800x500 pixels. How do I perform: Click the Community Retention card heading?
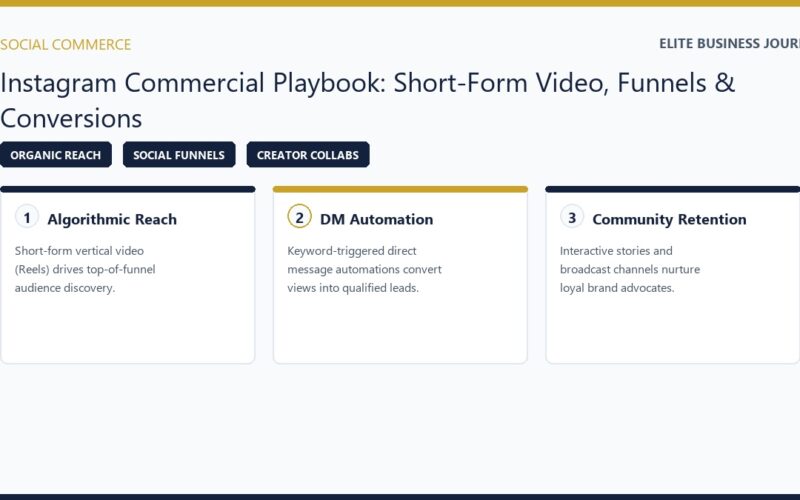pyautogui.click(x=669, y=219)
